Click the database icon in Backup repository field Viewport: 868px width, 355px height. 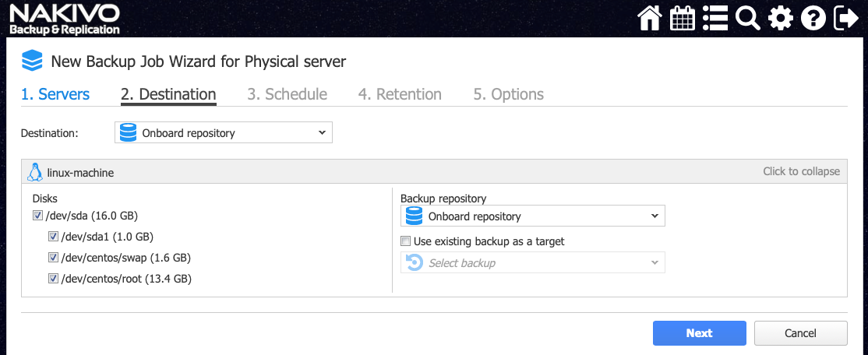pos(414,216)
